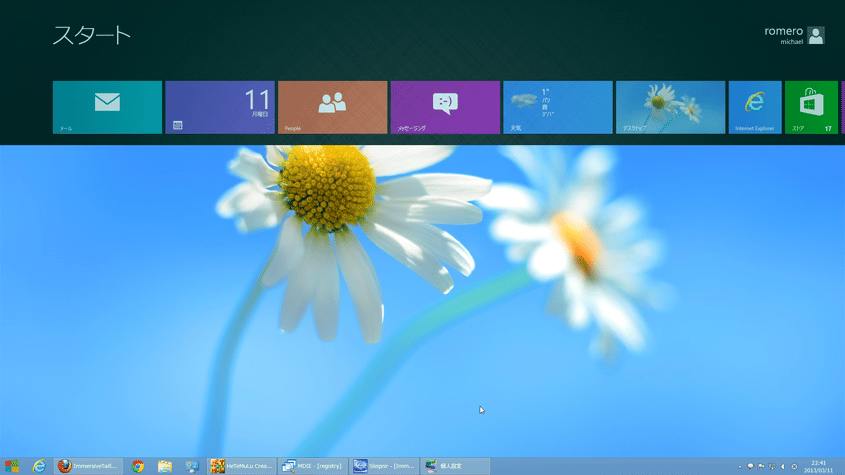Open the Action Center flag icon

(x=761, y=466)
